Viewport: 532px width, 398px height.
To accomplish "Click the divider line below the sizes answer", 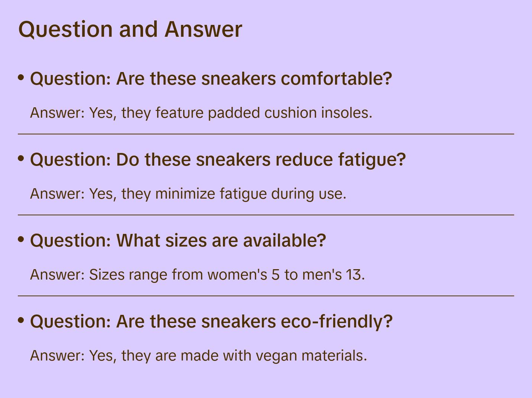I will [x=266, y=296].
